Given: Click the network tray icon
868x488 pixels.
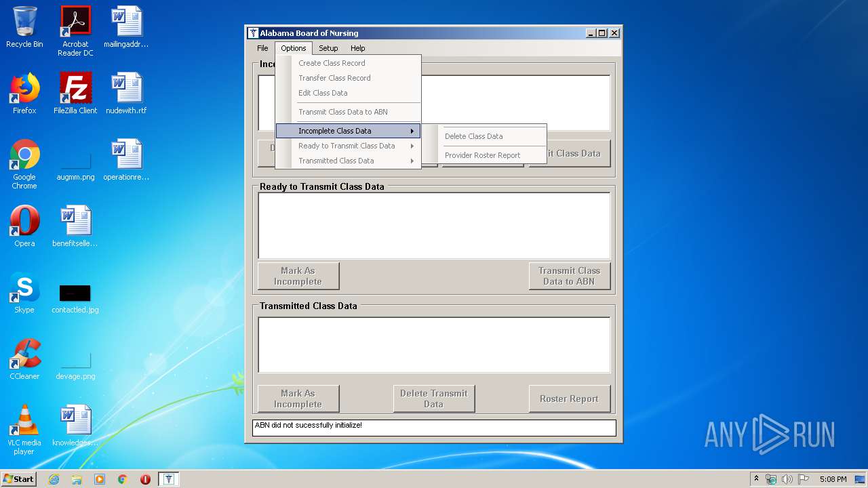Looking at the screenshot, I should [x=771, y=479].
